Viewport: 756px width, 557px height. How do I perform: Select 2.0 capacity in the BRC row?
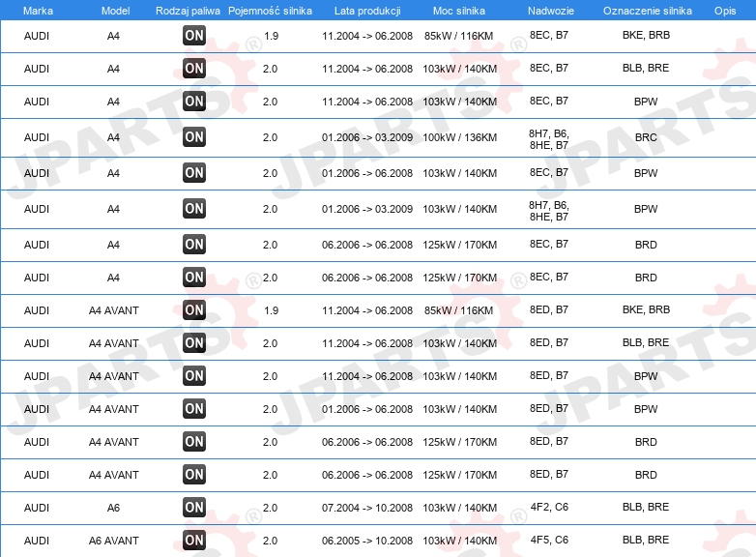point(270,137)
